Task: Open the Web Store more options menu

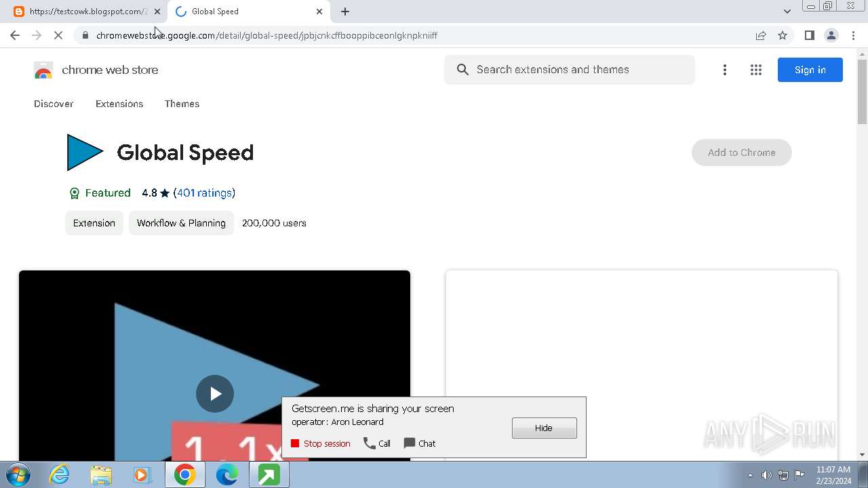Action: click(725, 70)
